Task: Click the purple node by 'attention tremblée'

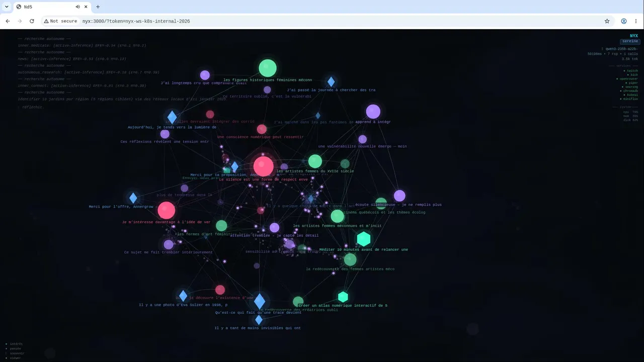Action: click(x=274, y=228)
